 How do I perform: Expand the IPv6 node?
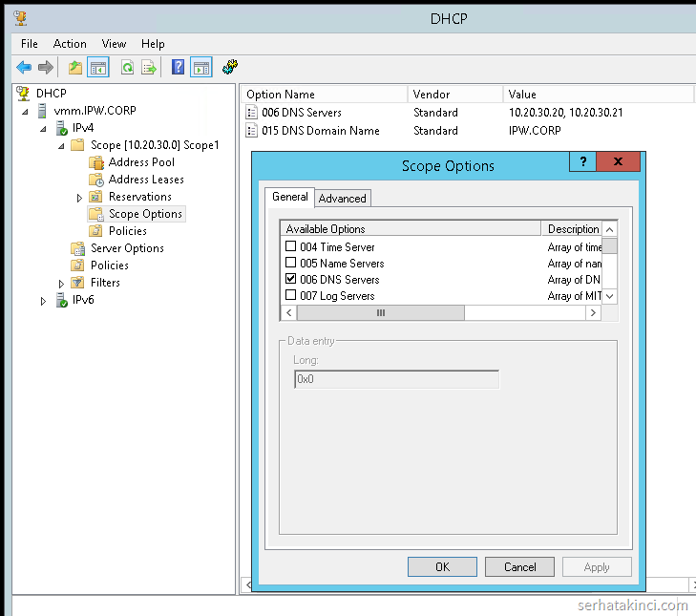43,301
